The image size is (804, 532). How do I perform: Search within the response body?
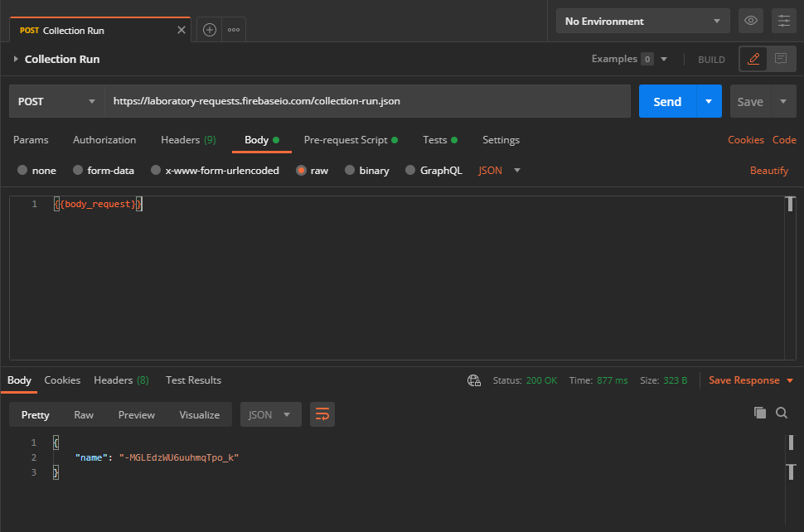tap(782, 413)
